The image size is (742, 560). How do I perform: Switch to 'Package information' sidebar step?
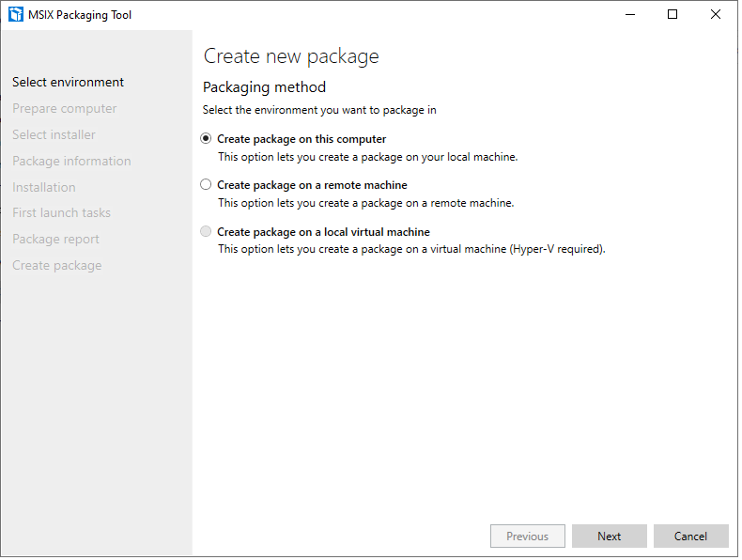71,162
